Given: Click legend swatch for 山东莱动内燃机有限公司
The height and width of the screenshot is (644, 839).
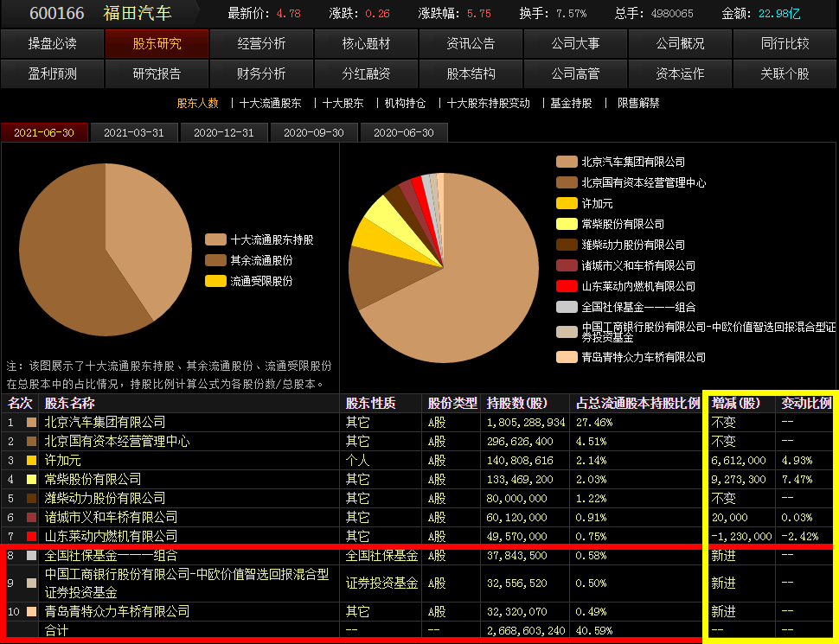Looking at the screenshot, I should (567, 286).
